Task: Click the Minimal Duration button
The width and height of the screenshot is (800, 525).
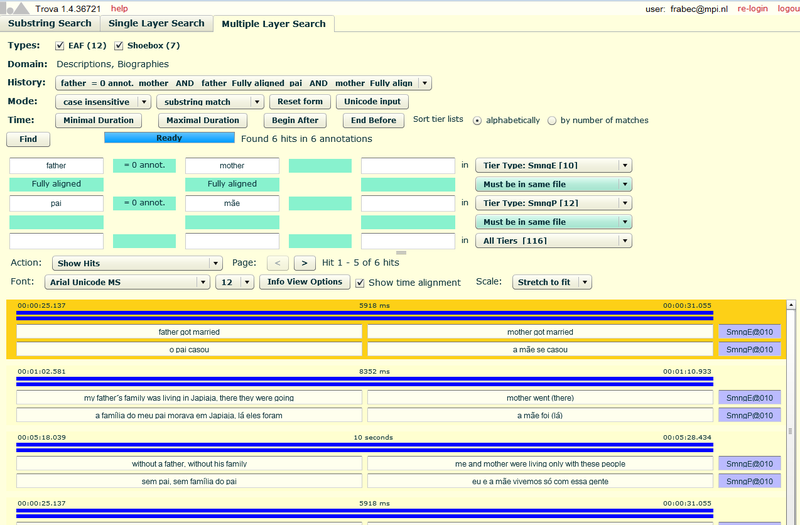Action: [98, 120]
